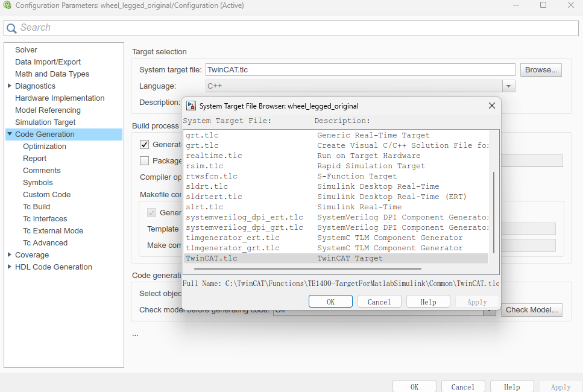Click OK in the Configuration Parameters window
Viewport: 583px width, 392px height.
(x=414, y=387)
